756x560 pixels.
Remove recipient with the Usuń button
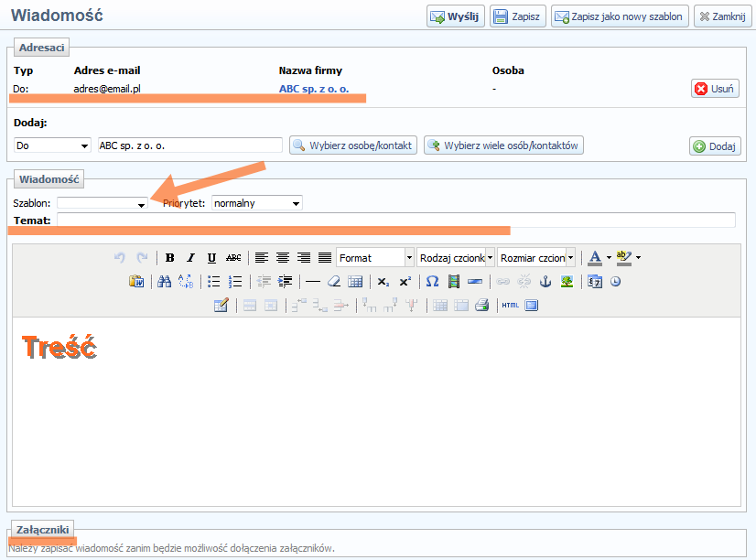pos(714,89)
